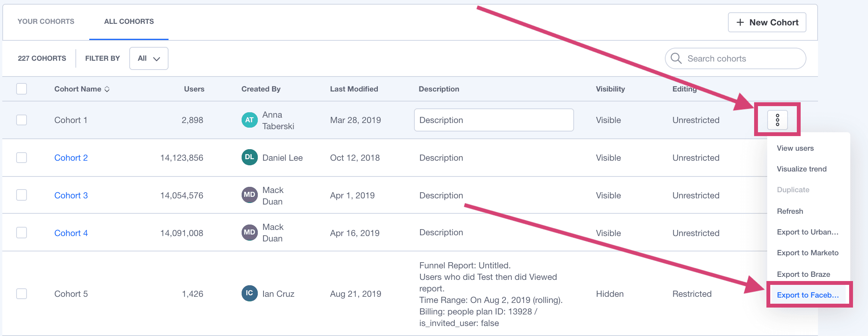Screen dimensions: 868x336
Task: Choose Export to Facebook from menu
Action: click(x=808, y=295)
